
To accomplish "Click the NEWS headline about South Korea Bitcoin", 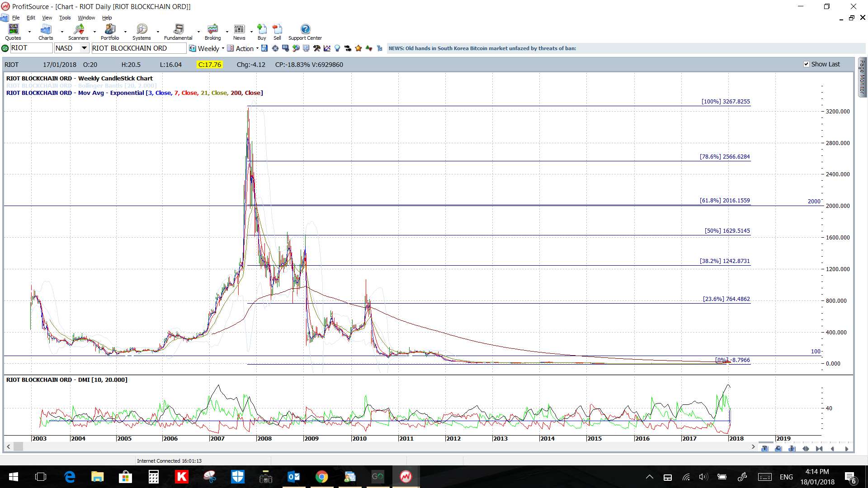I will click(482, 48).
